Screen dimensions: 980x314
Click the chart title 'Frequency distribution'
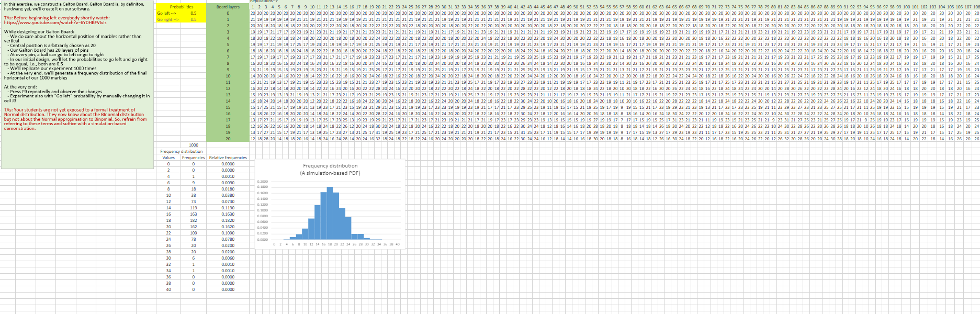pos(330,166)
